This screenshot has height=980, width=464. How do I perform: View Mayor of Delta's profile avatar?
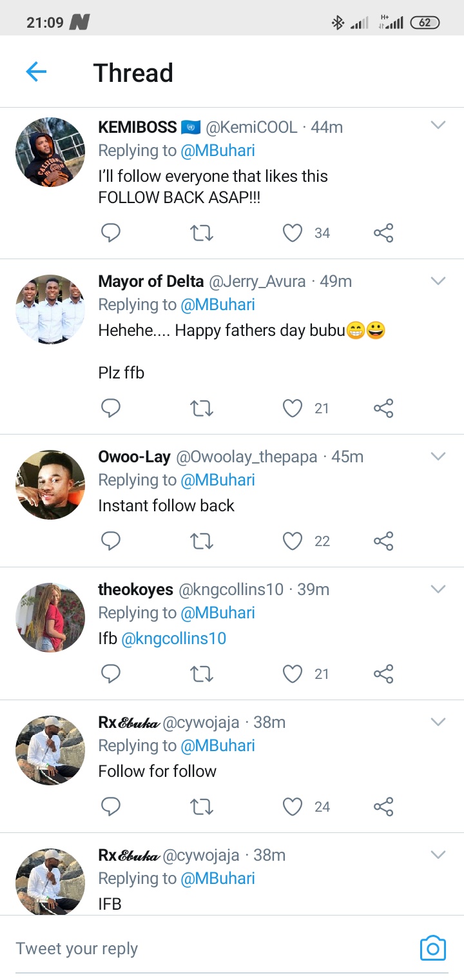(x=50, y=309)
